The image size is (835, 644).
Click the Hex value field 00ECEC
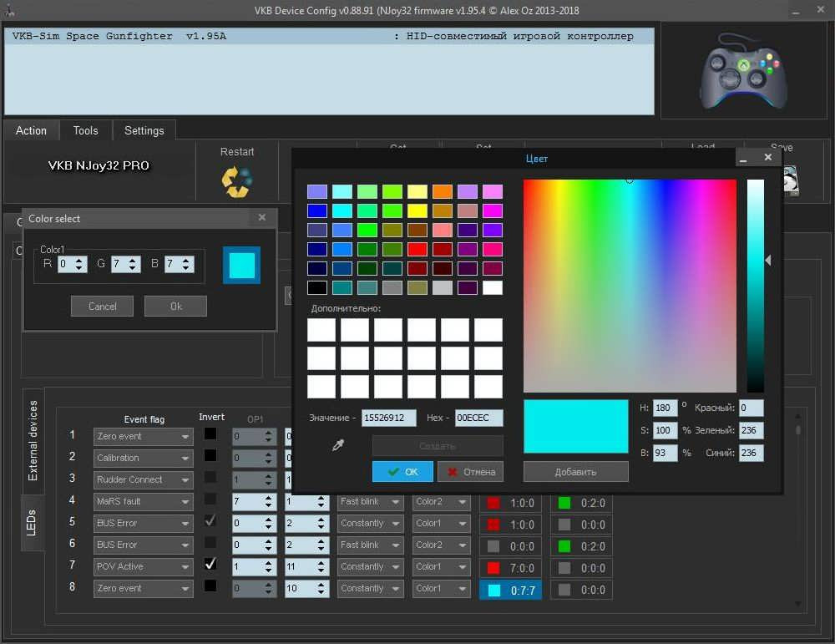click(x=478, y=418)
